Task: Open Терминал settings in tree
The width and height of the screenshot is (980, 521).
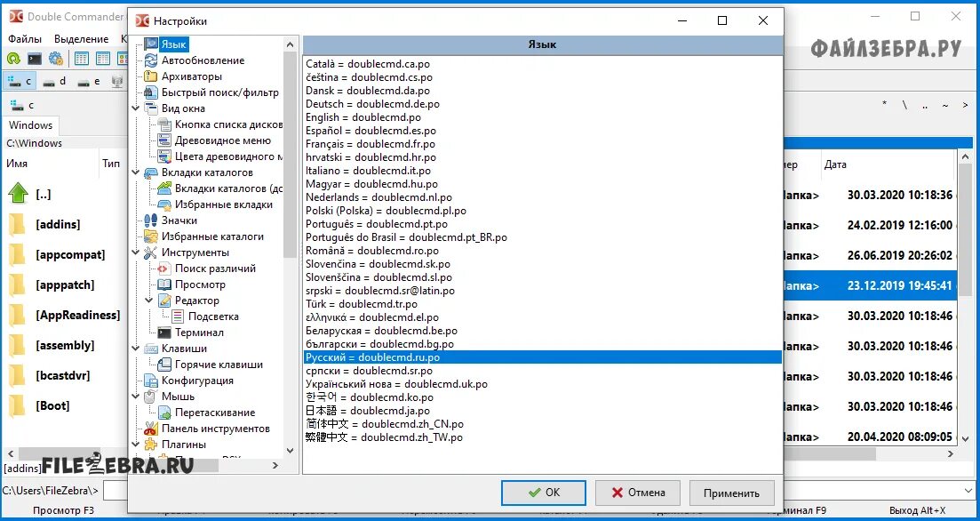Action: point(199,333)
